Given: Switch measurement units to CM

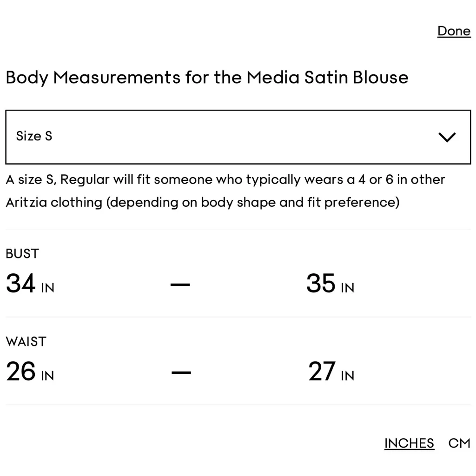Looking at the screenshot, I should 459,443.
